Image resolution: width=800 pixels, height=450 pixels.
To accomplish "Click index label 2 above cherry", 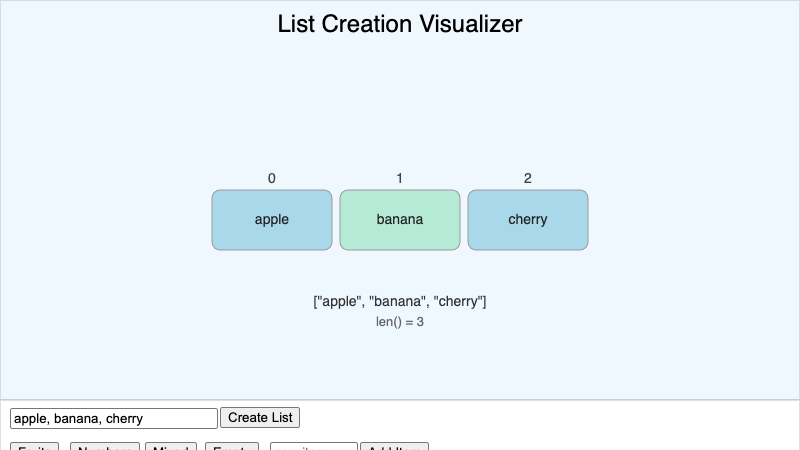I will (527, 179).
